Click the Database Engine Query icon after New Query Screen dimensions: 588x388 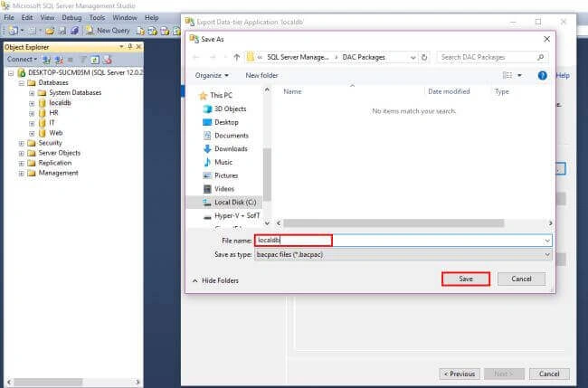(140, 31)
